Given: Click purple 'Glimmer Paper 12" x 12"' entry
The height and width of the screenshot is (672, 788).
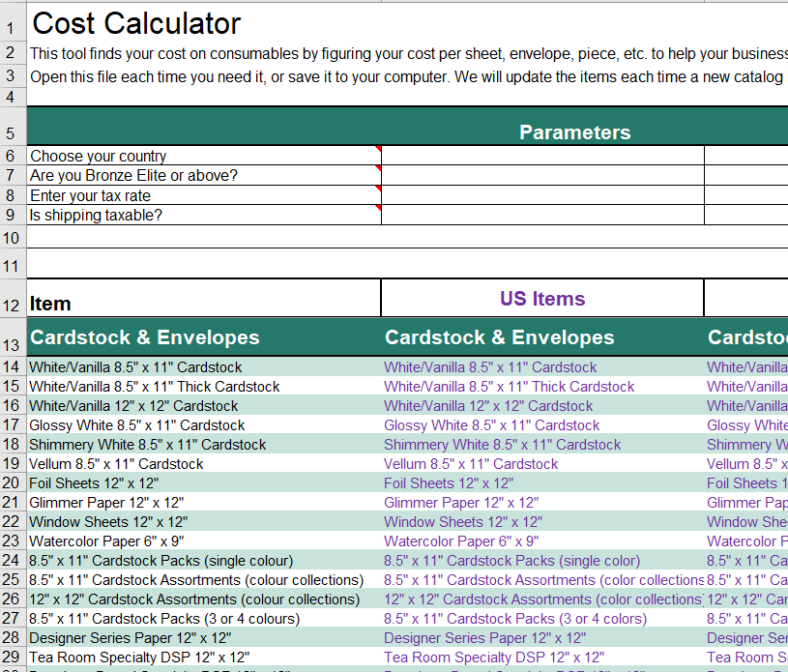Looking at the screenshot, I should [460, 503].
